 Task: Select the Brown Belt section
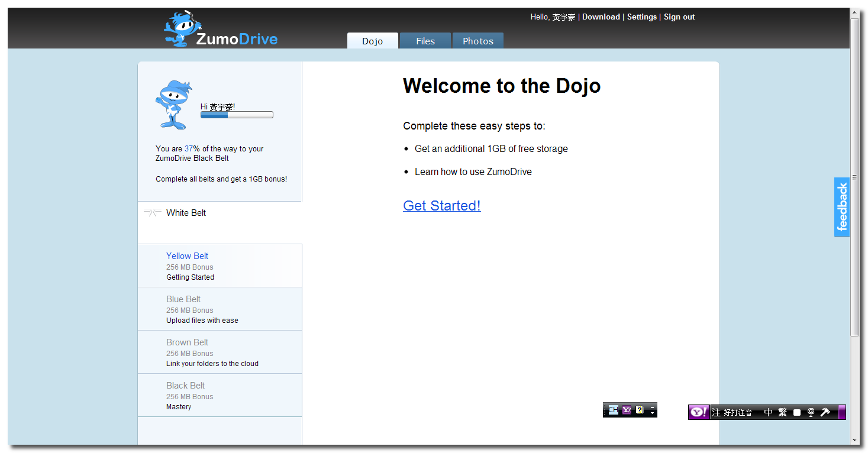[220, 352]
